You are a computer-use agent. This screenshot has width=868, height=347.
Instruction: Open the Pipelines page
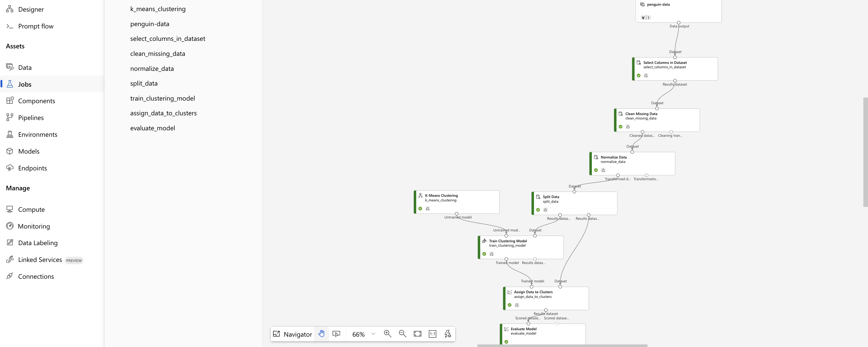click(31, 118)
